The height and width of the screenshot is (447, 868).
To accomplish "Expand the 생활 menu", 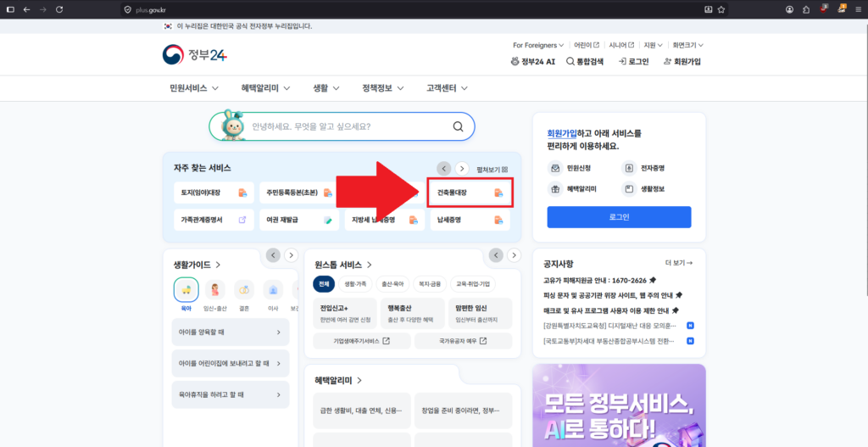I will [x=326, y=88].
